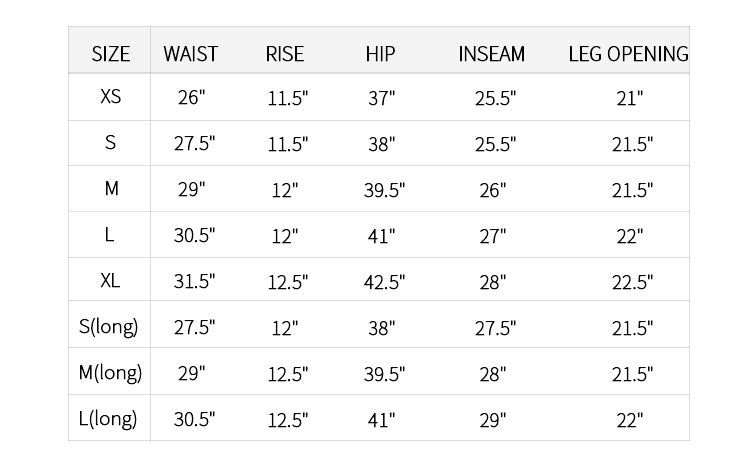Click the L inseam value 27"
Viewport: 750px width, 471px height.
coord(493,237)
